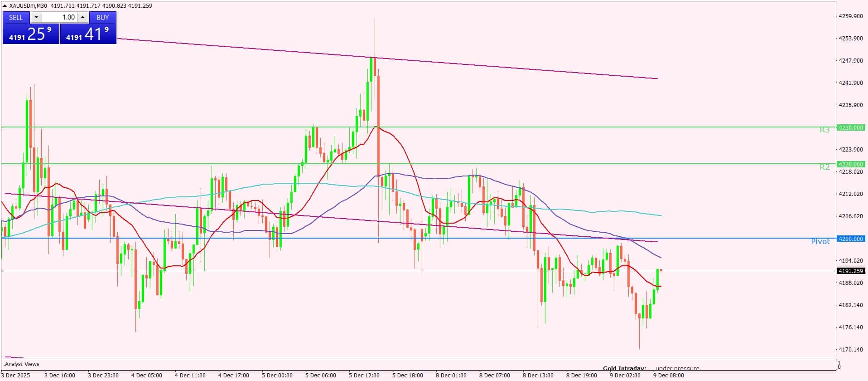The width and height of the screenshot is (868, 381).
Task: Select the R2 resistance line label
Action: click(x=825, y=167)
